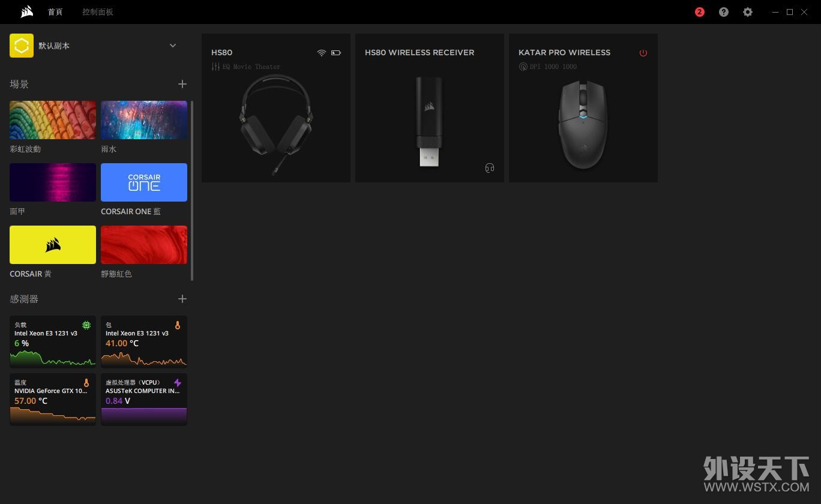
Task: Click the 0.84 V voltage value
Action: (118, 401)
